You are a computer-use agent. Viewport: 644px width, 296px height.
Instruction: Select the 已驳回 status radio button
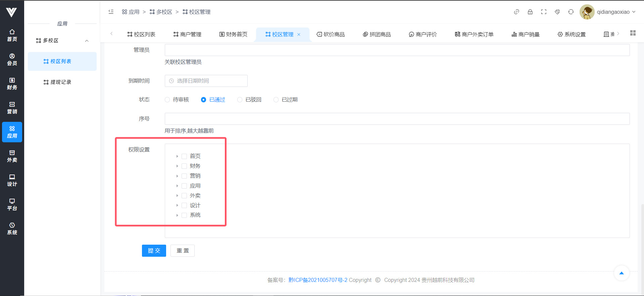tap(240, 100)
